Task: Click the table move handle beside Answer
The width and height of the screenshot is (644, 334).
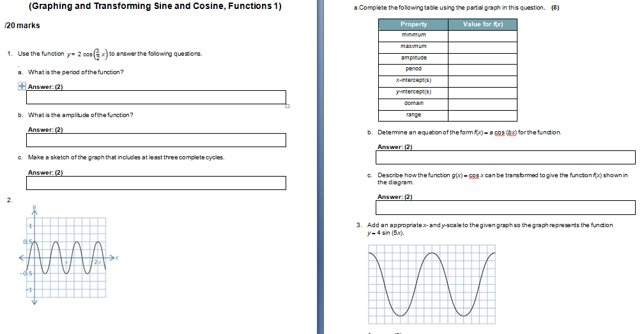Action: (21, 86)
